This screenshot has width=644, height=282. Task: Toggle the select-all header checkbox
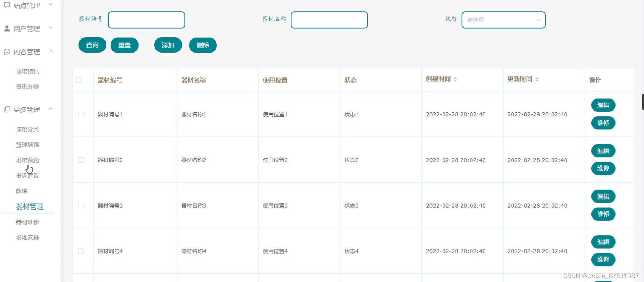79,80
